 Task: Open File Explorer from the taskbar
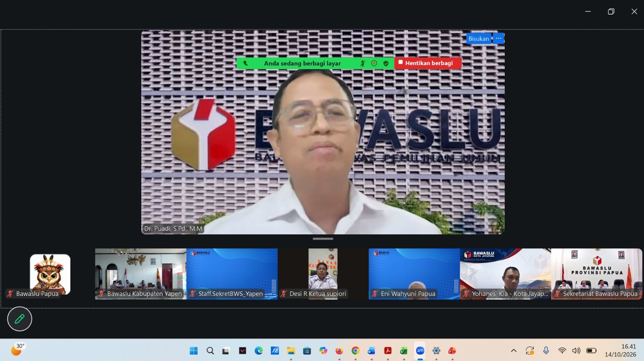[291, 351]
